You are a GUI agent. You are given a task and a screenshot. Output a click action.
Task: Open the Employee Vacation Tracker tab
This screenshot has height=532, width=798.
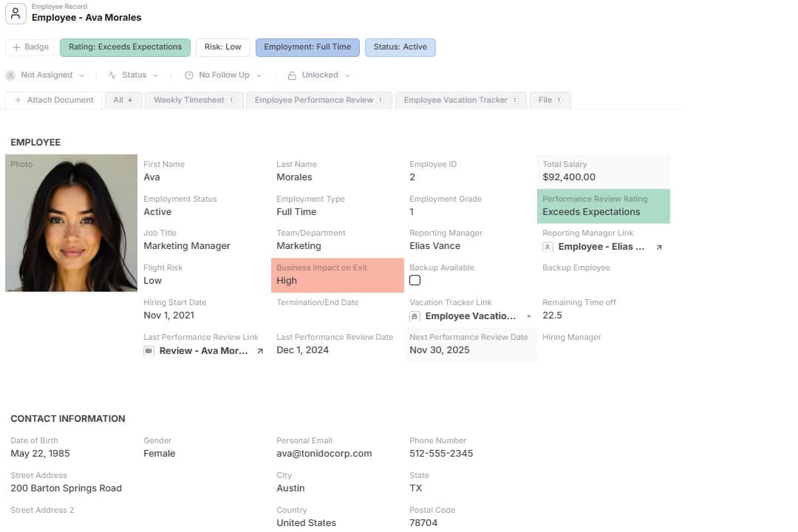(461, 100)
